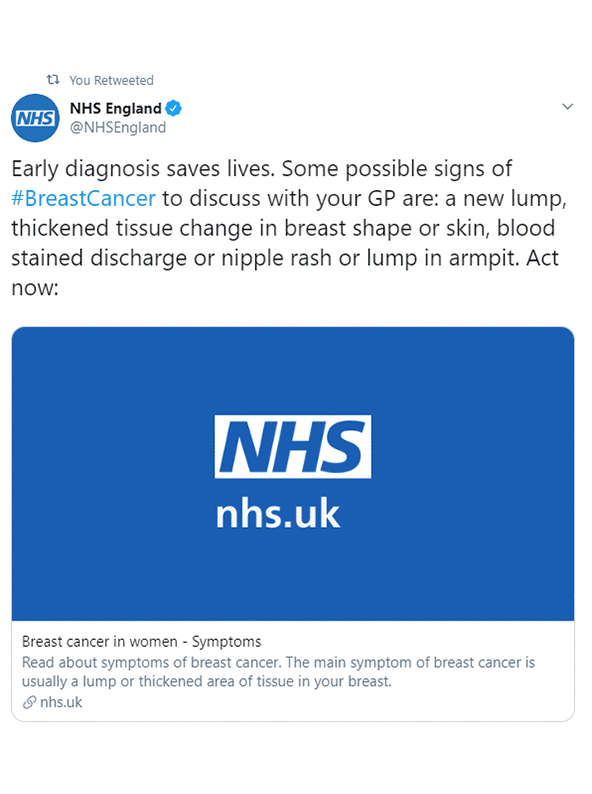
Task: Click the blue verified badge
Action: click(173, 108)
